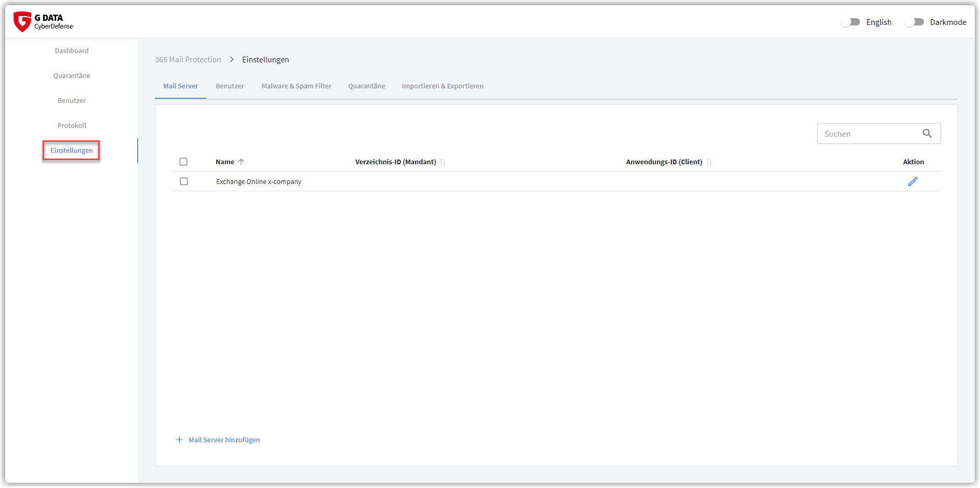Switch to the Quarantäne settings tab
The width and height of the screenshot is (980, 488).
pyautogui.click(x=366, y=86)
